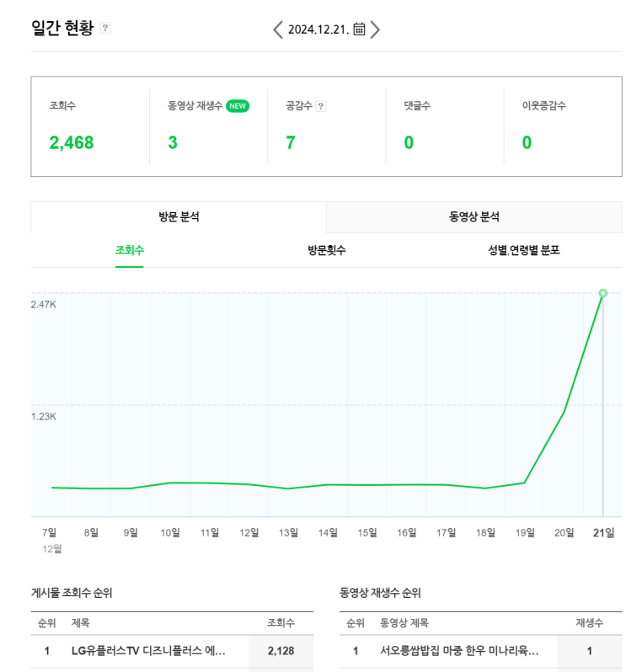
Task: Click the 2024.12.21. date text
Action: point(318,29)
